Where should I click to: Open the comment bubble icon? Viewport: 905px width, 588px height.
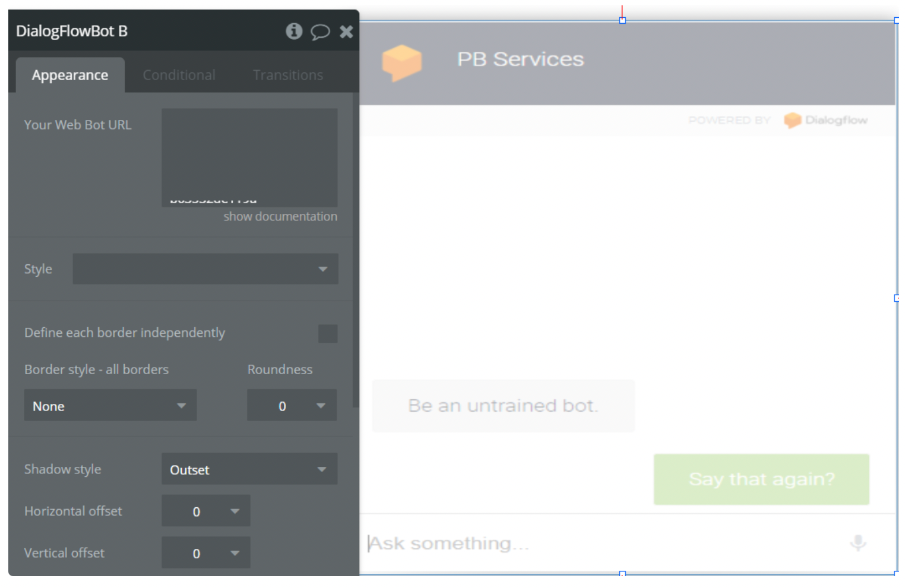coord(320,31)
